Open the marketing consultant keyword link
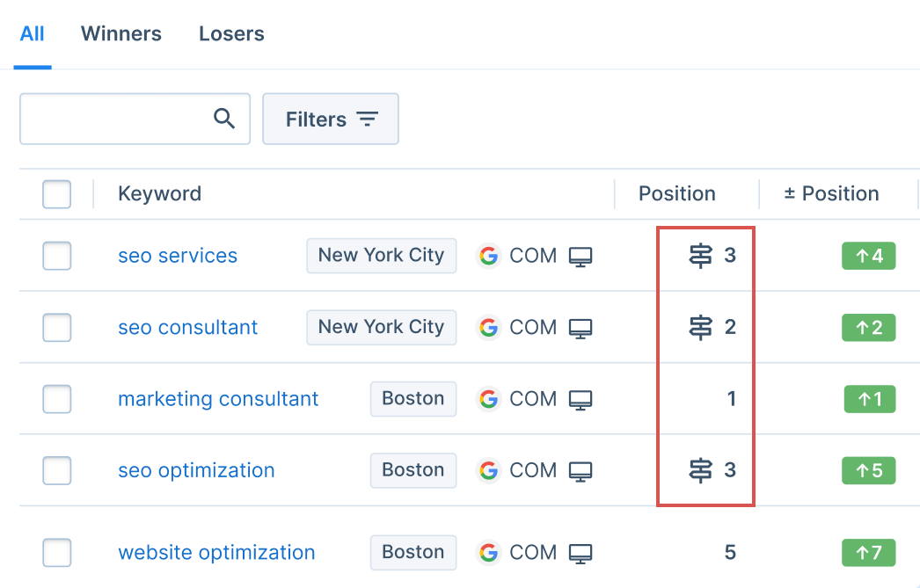 tap(217, 398)
